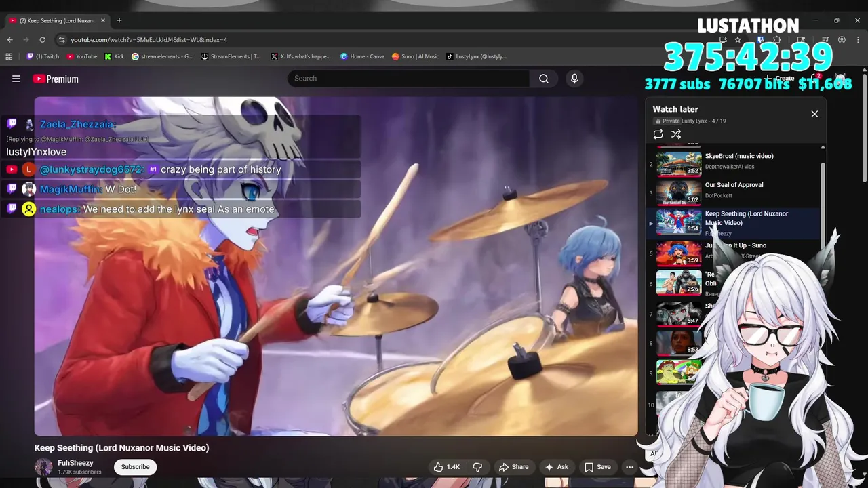Click DepthswalkerAI-vids channel name in playlist
Image resolution: width=868 pixels, height=488 pixels.
pyautogui.click(x=730, y=167)
